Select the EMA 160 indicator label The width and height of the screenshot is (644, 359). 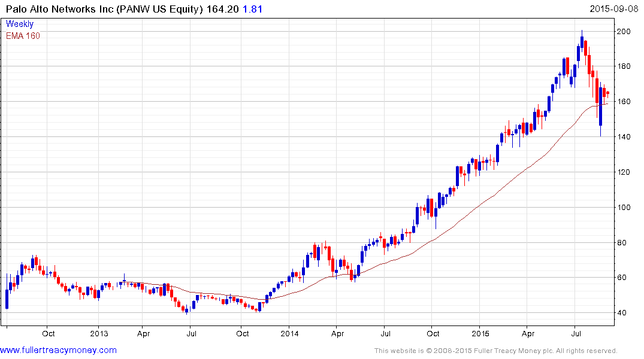pos(23,36)
